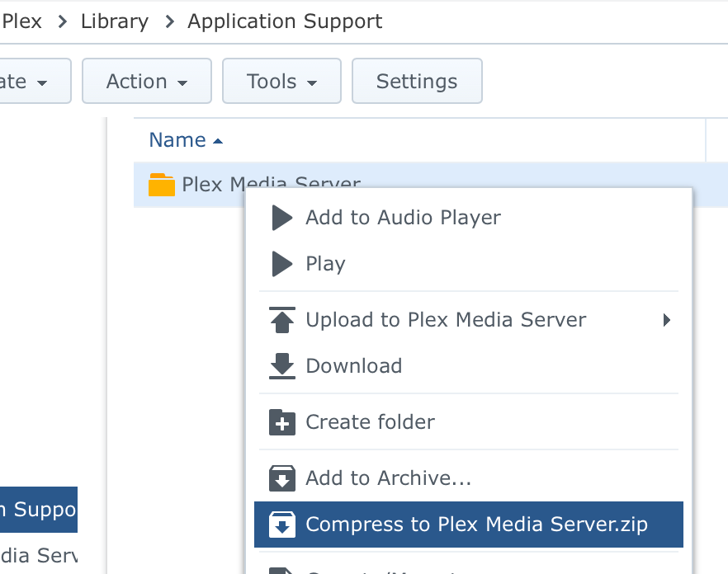Click the Plex Media Server folder icon

click(162, 185)
